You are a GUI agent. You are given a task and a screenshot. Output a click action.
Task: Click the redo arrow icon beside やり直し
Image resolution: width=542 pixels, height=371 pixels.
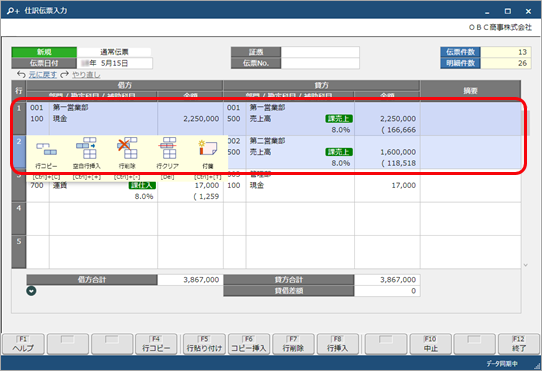click(x=65, y=74)
